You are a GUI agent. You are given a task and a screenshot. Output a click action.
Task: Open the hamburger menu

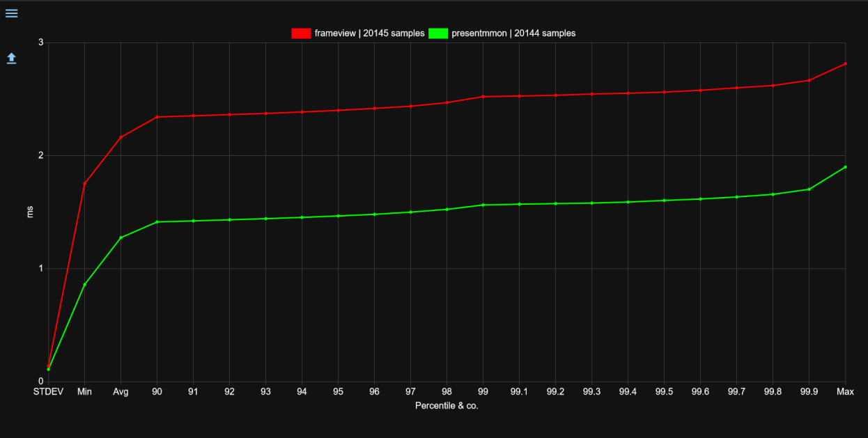pos(11,13)
